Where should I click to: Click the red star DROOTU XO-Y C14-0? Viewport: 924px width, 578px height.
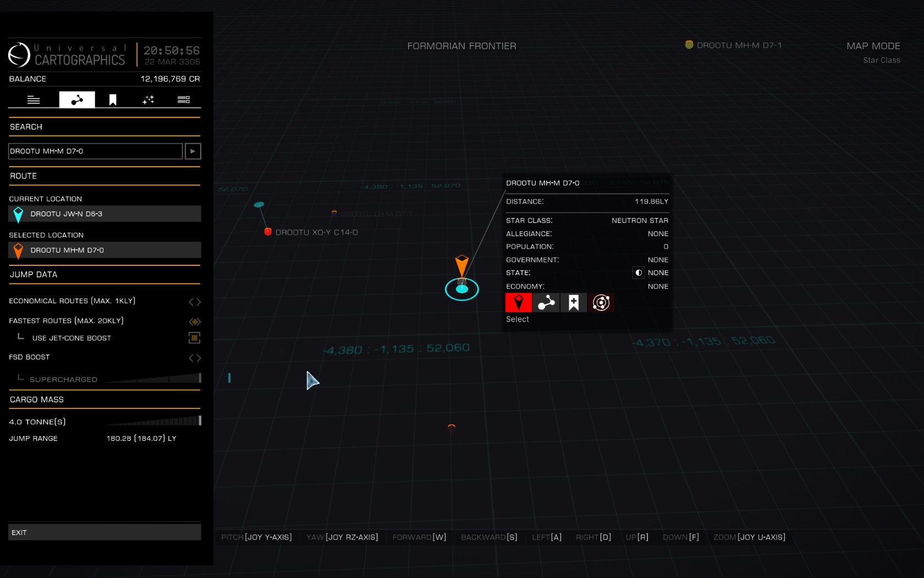[x=268, y=232]
